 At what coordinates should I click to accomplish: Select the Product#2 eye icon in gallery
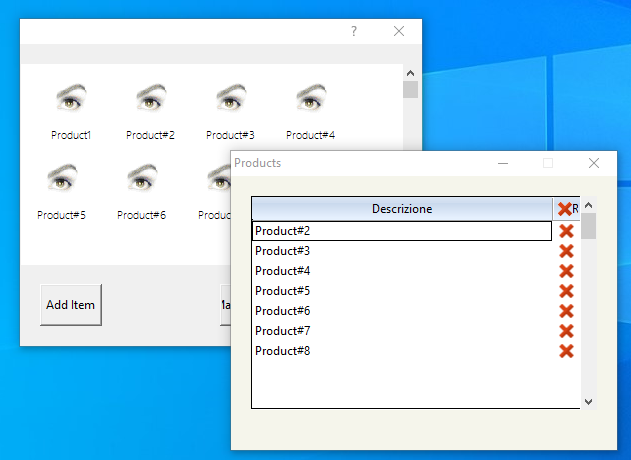point(151,97)
